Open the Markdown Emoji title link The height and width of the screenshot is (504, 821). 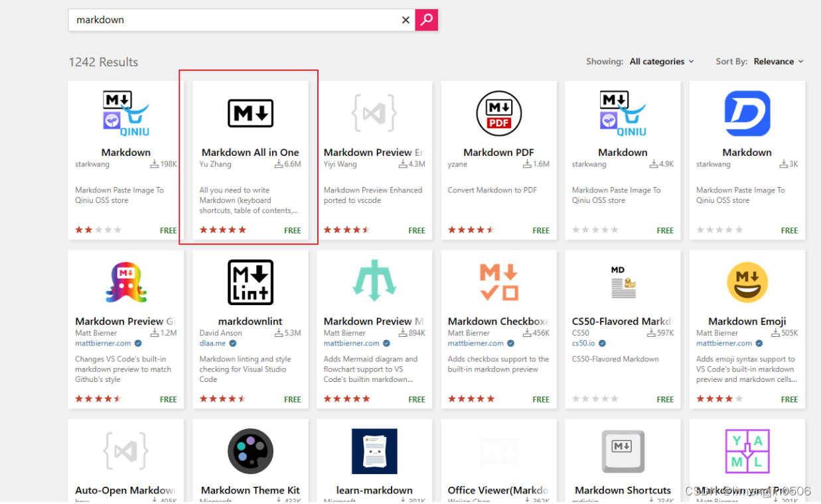tap(747, 321)
